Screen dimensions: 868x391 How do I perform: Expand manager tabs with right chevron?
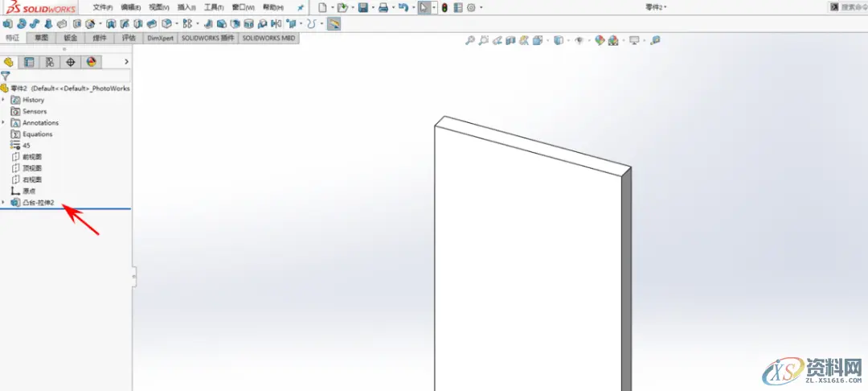[x=126, y=62]
